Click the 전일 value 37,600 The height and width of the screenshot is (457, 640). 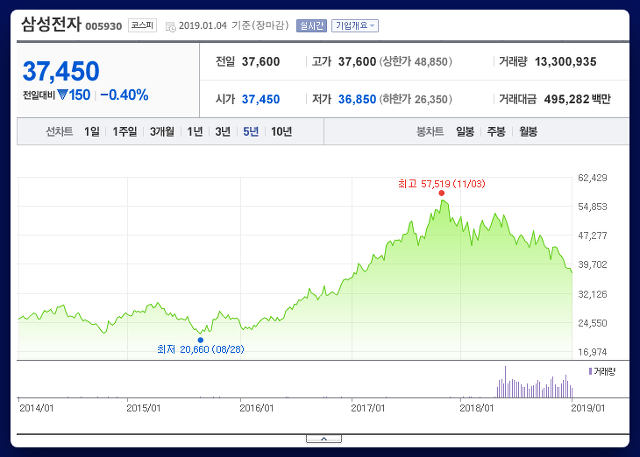[x=261, y=62]
